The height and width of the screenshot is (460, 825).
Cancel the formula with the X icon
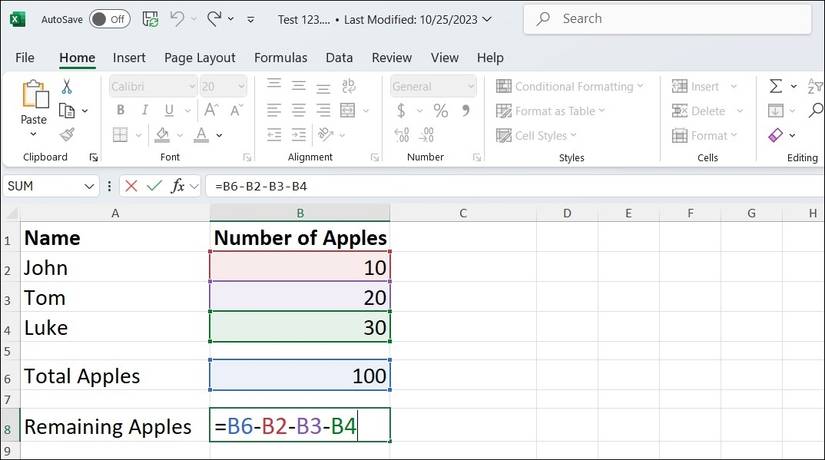[x=131, y=186]
